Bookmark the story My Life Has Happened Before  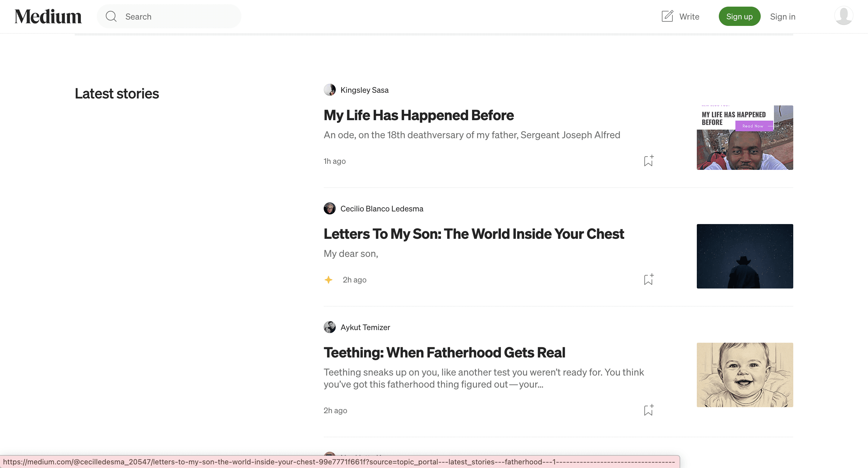[x=648, y=161]
